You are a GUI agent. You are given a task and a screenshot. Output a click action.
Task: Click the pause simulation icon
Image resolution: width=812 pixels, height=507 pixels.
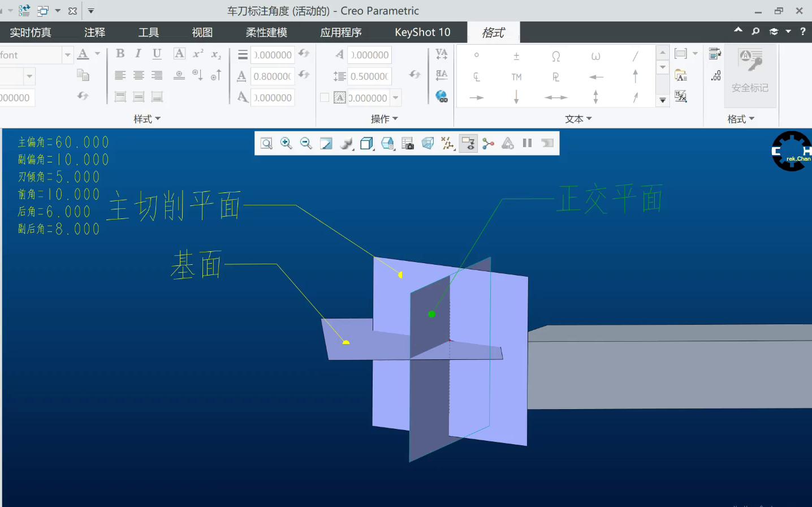pyautogui.click(x=527, y=143)
